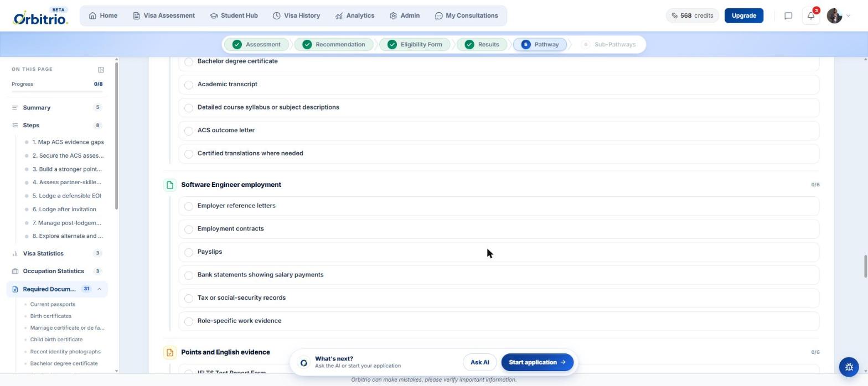This screenshot has height=386, width=868.
Task: Go to step 3. Build a stronger points
Action: [64, 169]
